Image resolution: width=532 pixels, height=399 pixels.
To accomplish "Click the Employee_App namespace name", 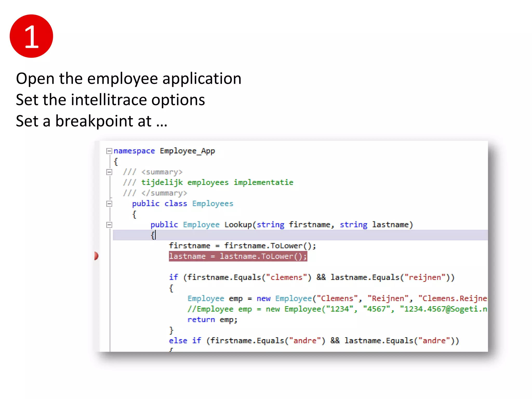I will point(187,151).
